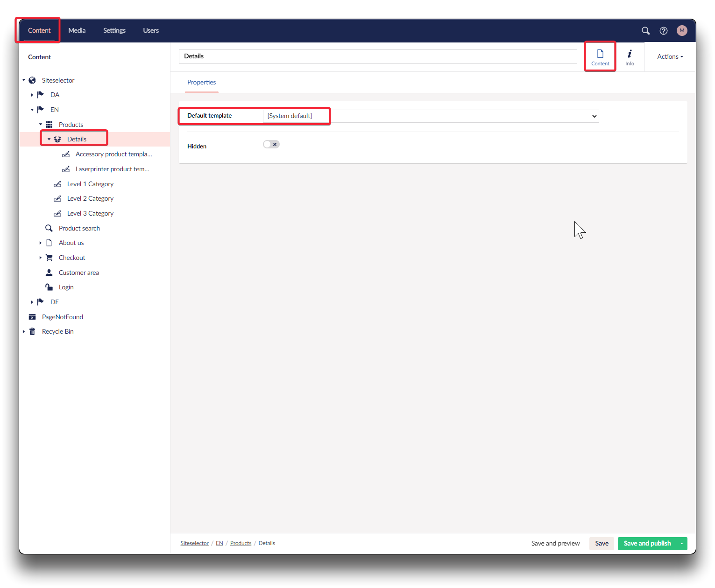This screenshot has width=715, height=588.
Task: Open the help question mark icon
Action: (663, 31)
